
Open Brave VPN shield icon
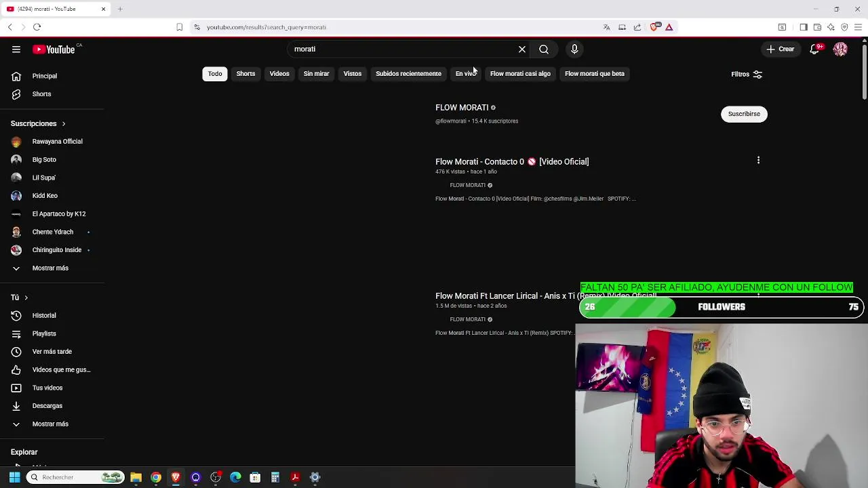[844, 27]
